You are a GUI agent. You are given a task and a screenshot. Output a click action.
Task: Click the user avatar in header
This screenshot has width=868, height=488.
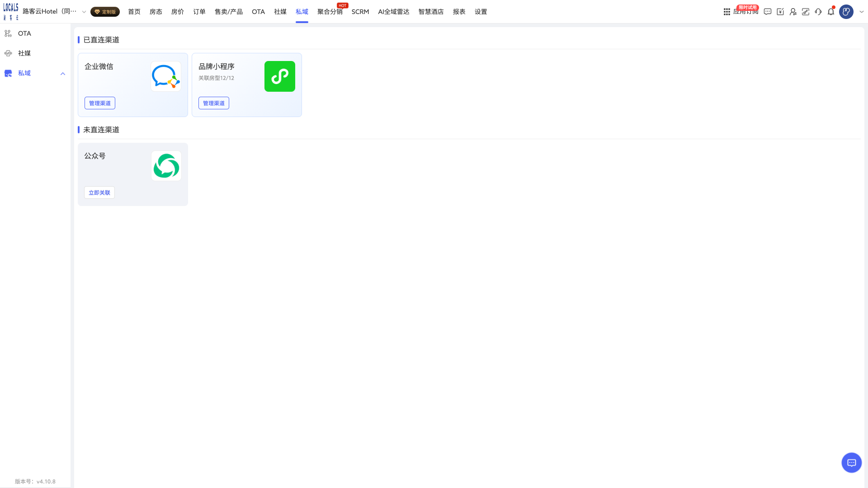[846, 12]
